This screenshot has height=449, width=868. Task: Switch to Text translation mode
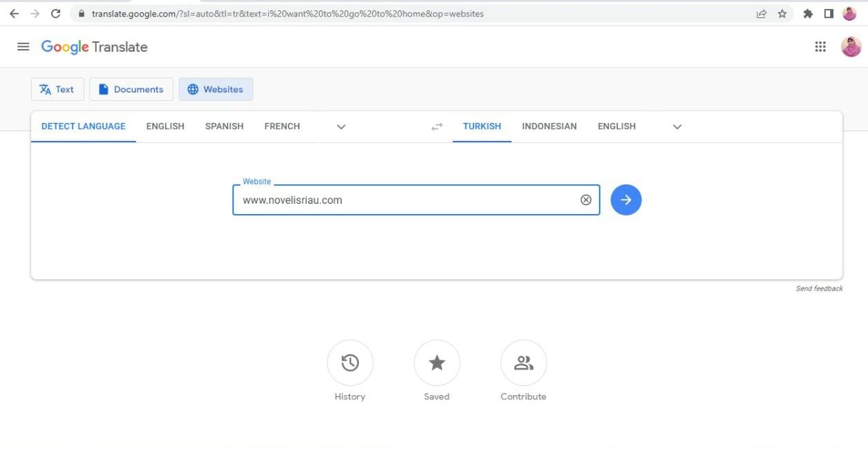(x=57, y=89)
